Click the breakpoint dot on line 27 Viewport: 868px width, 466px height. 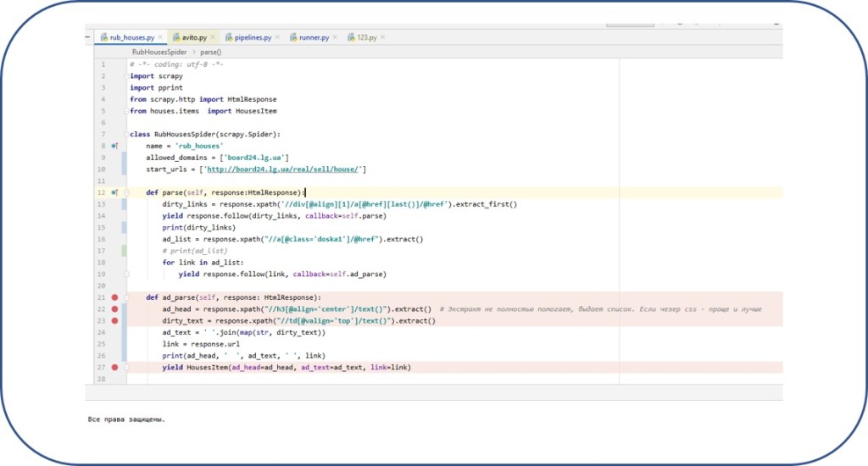coord(114,367)
